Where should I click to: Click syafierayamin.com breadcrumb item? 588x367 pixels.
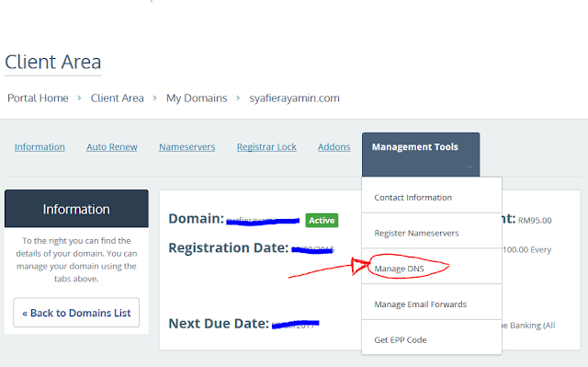click(294, 98)
